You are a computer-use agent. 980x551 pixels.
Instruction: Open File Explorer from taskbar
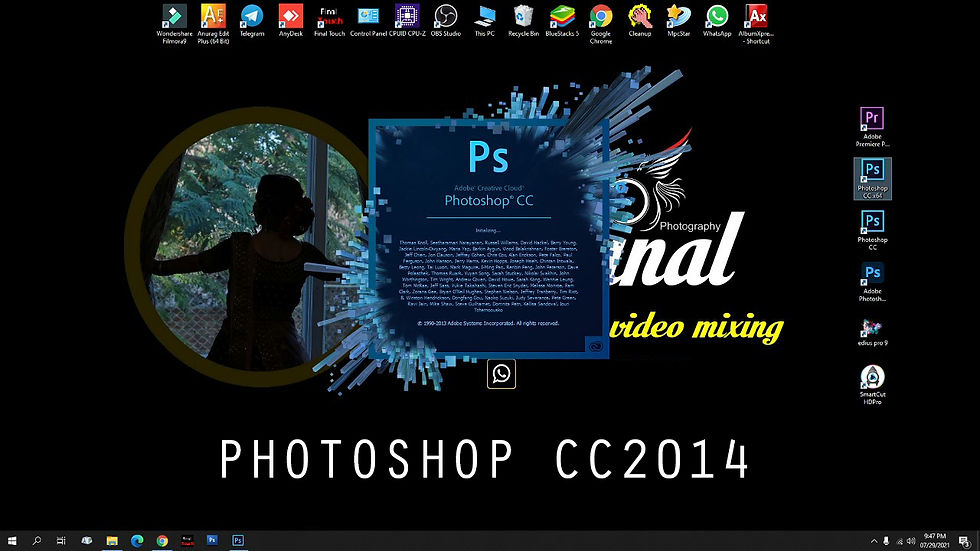click(x=112, y=540)
